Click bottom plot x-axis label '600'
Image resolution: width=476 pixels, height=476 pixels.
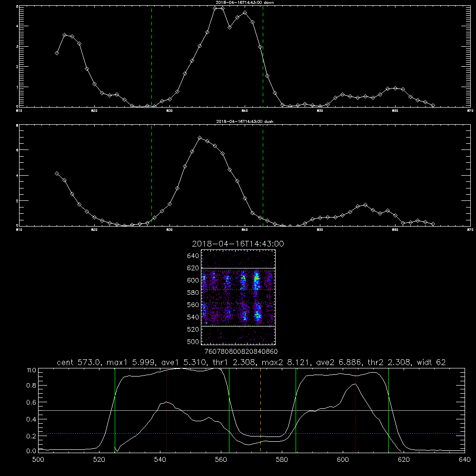pos(343,460)
